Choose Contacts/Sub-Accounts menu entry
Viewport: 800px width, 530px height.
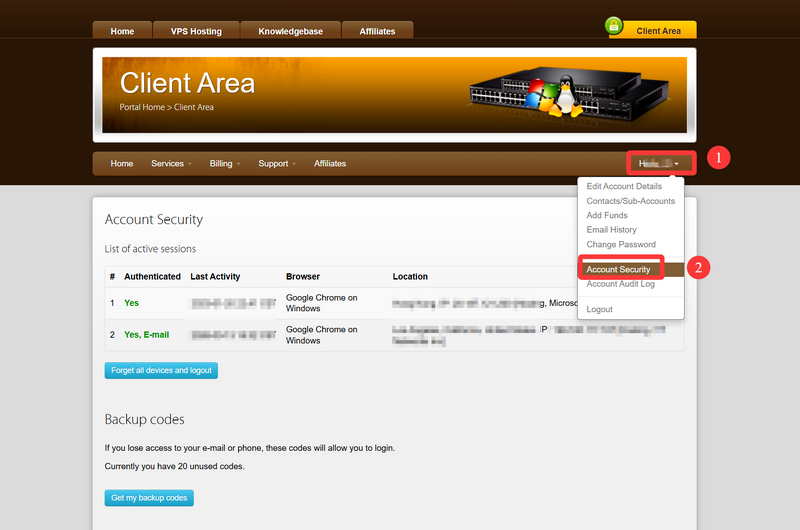pos(630,201)
